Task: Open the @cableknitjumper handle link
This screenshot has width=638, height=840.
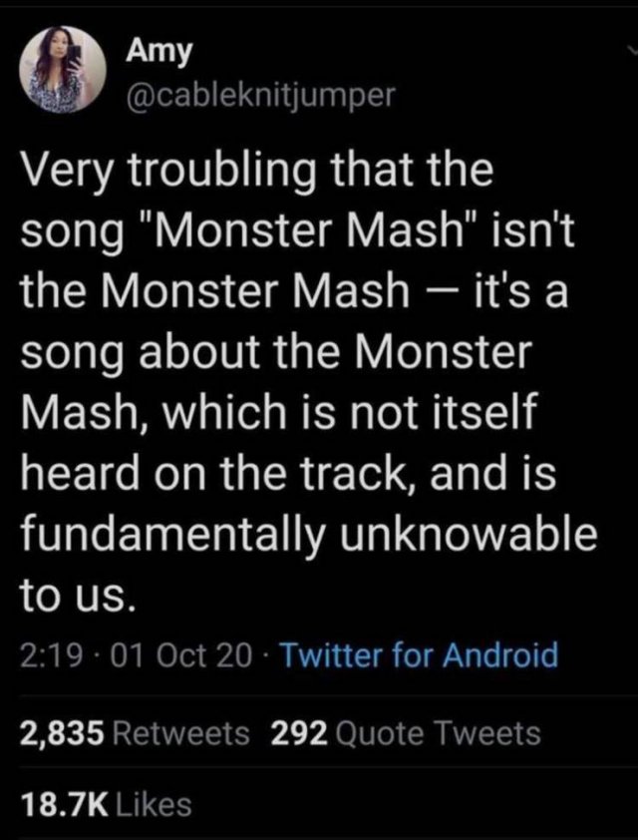Action: (260, 96)
